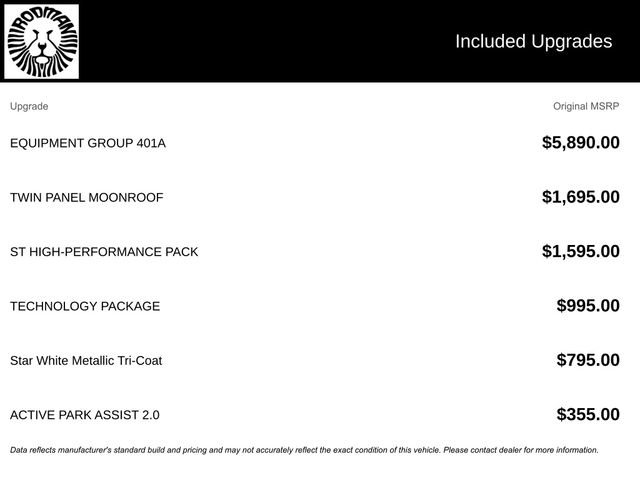The image size is (640, 480).
Task: Select TECHNOLOGY PACKAGE upgrade
Action: click(x=85, y=306)
